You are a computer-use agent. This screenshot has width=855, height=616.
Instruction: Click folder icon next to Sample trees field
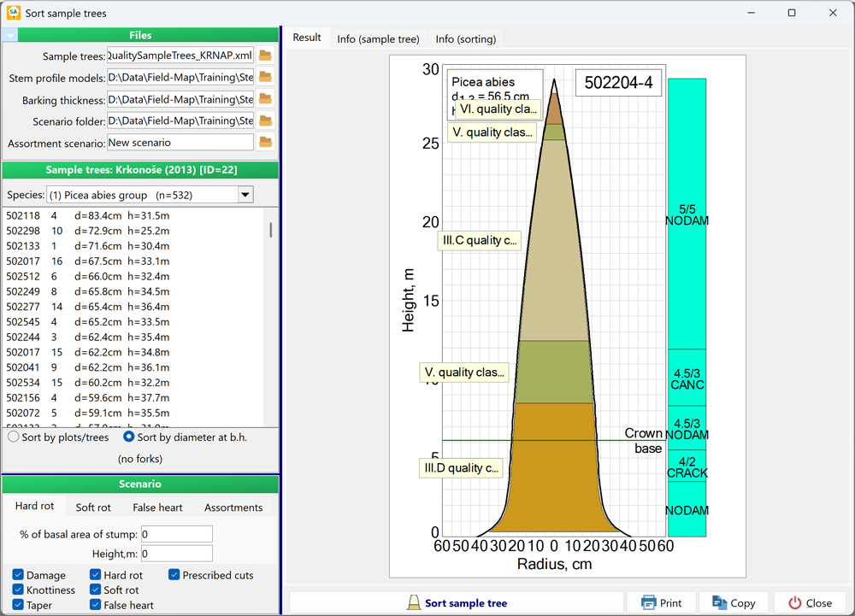(x=265, y=56)
